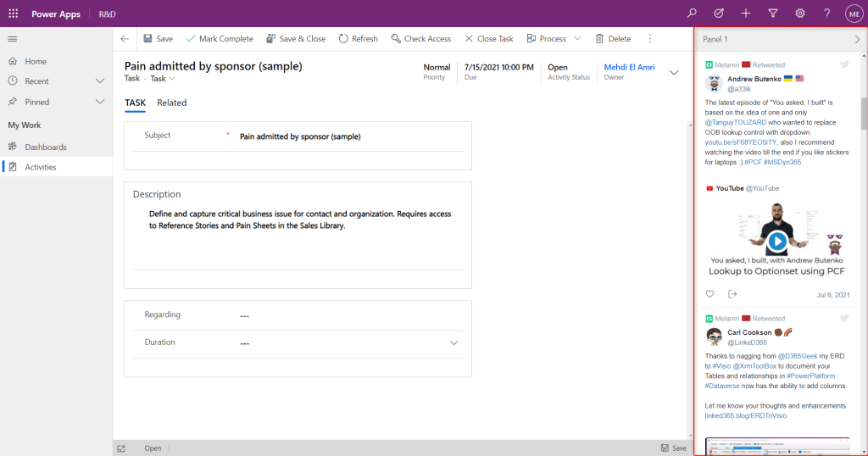868x456 pixels.
Task: Open the advanced find filter icon
Action: click(x=773, y=14)
